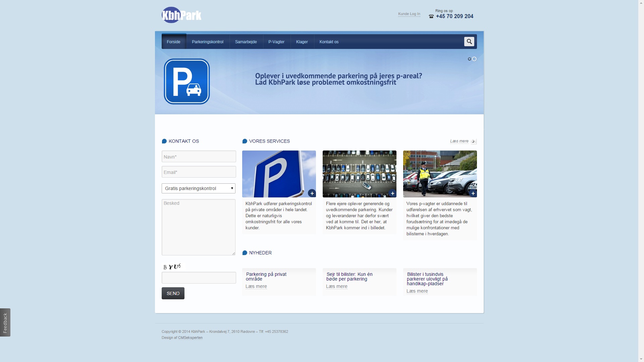The height and width of the screenshot is (362, 644).
Task: Click description text starting Flere ejere oplever
Action: coord(359,216)
